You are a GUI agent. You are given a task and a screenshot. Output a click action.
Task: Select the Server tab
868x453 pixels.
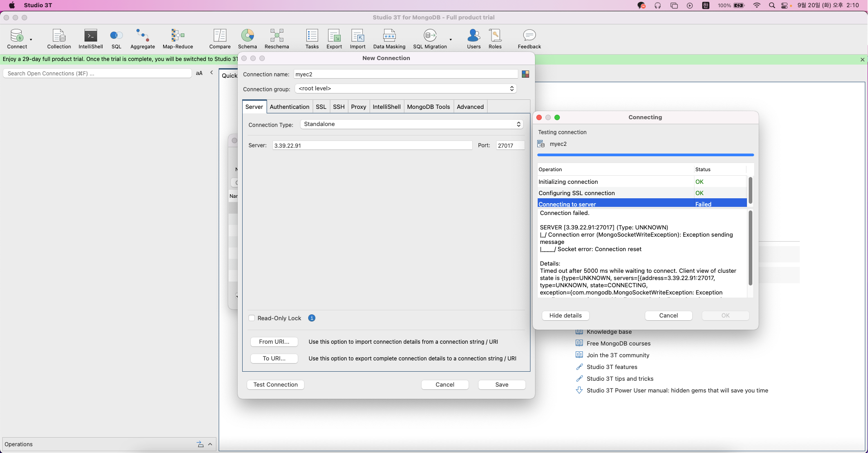tap(254, 107)
